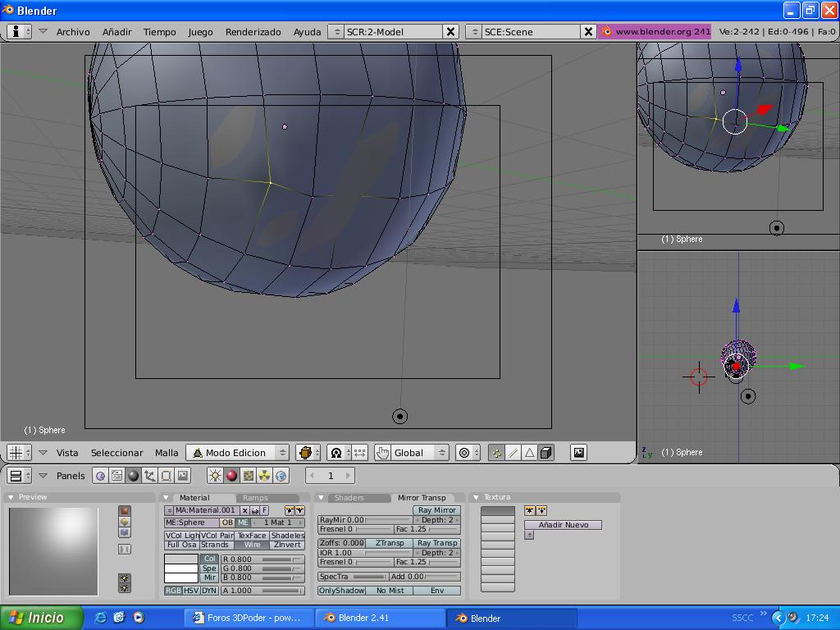The width and height of the screenshot is (840, 630).
Task: Open the Lamp buttons icon
Action: point(215,476)
